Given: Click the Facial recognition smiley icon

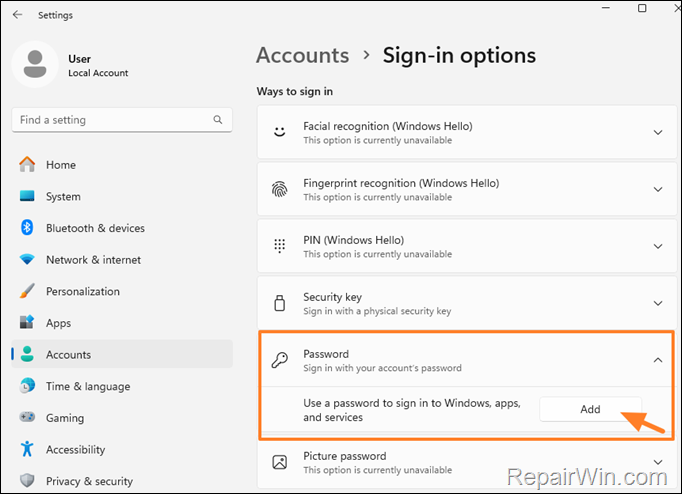Looking at the screenshot, I should point(280,132).
